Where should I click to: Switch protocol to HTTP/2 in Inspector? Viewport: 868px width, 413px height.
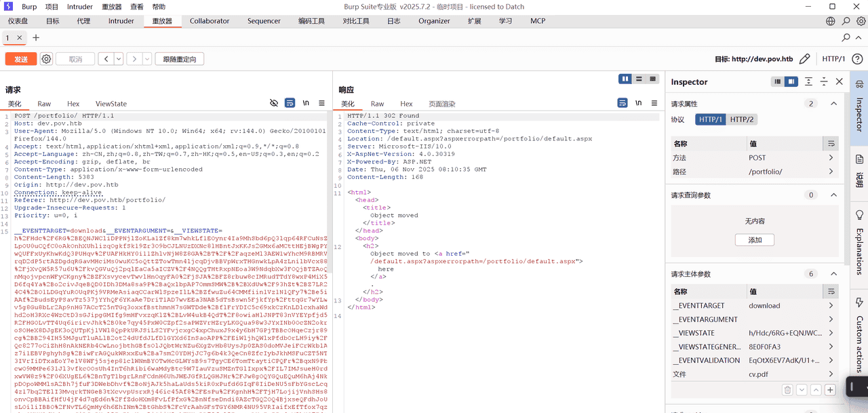(x=741, y=119)
